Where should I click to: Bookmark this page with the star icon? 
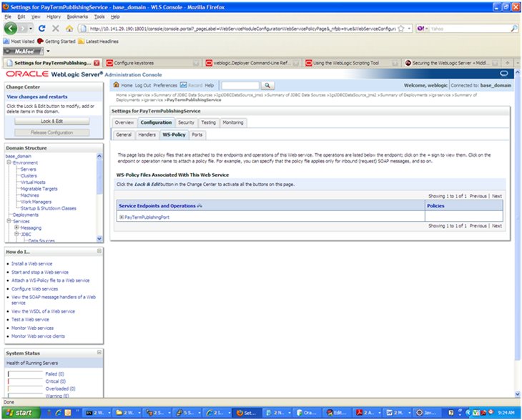click(401, 29)
